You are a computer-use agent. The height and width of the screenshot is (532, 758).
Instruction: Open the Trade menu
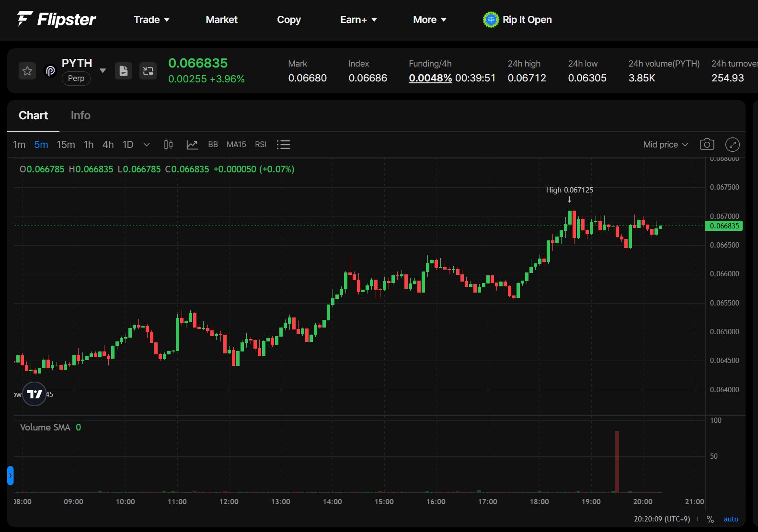(151, 20)
